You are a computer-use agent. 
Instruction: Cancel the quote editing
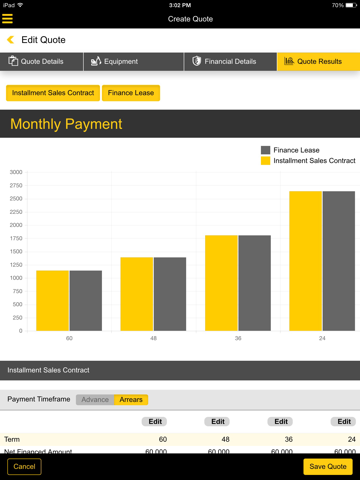coord(24,466)
